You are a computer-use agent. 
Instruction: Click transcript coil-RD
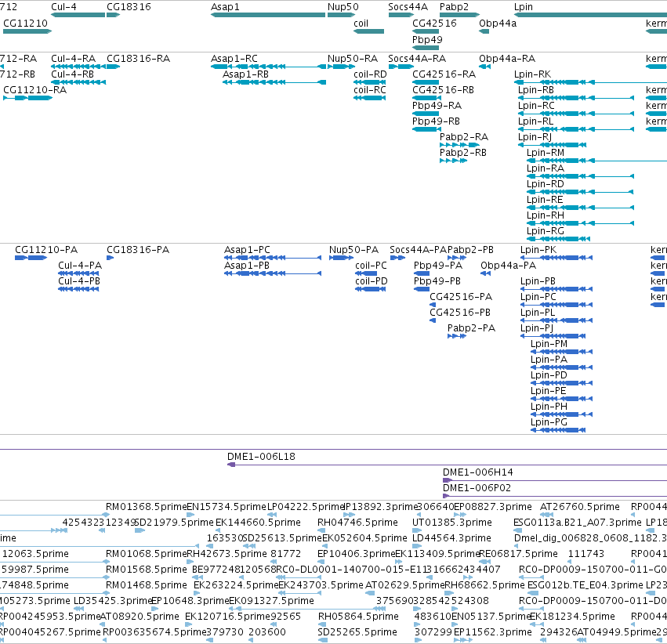[x=369, y=82]
